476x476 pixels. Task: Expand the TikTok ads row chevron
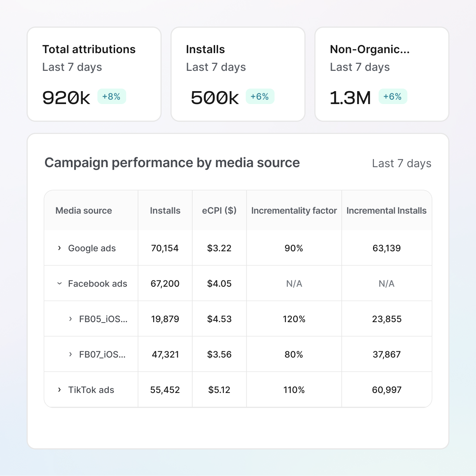(59, 390)
